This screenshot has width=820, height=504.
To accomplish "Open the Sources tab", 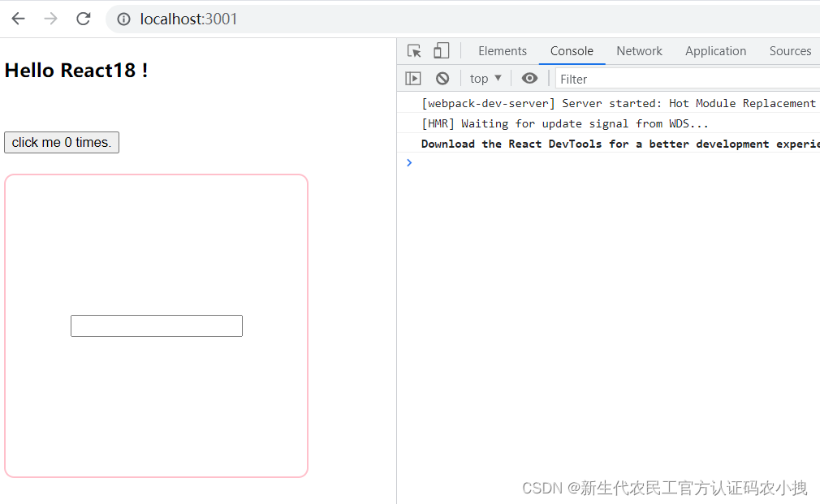I will 790,50.
